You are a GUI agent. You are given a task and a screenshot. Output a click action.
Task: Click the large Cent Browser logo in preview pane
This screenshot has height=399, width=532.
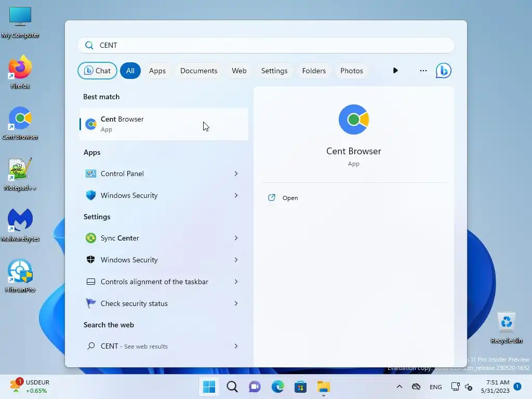point(353,119)
